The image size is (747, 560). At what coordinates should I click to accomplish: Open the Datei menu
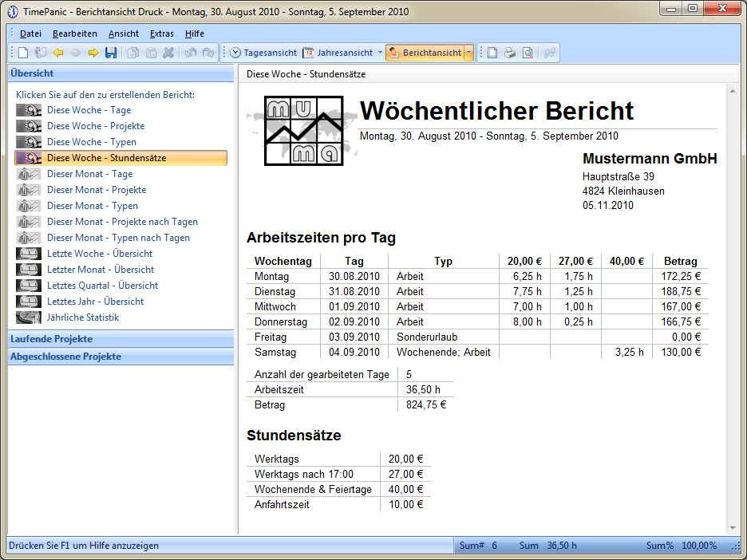pyautogui.click(x=30, y=34)
